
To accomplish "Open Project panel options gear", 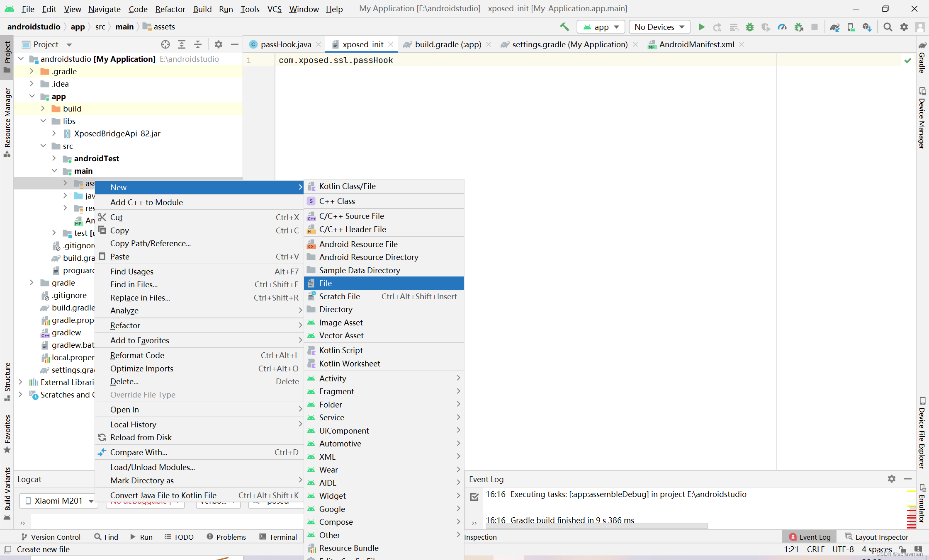I will click(x=219, y=44).
